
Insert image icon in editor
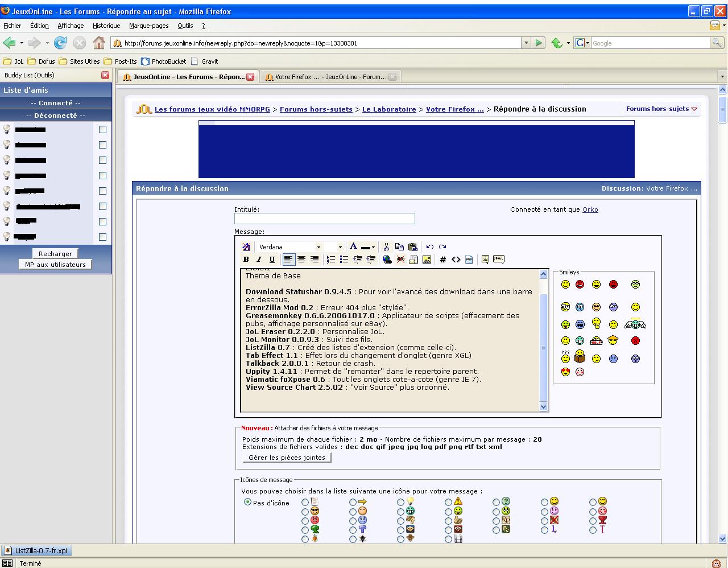point(427,260)
